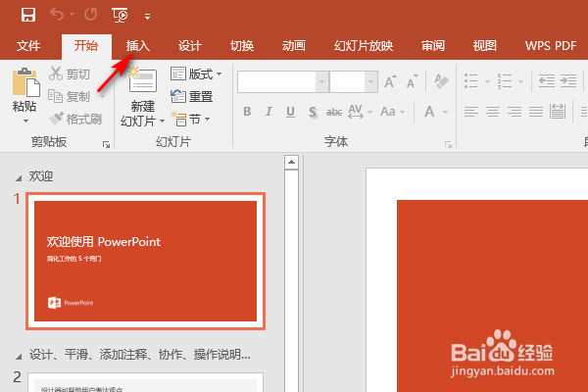Click the align left icon

(x=471, y=112)
